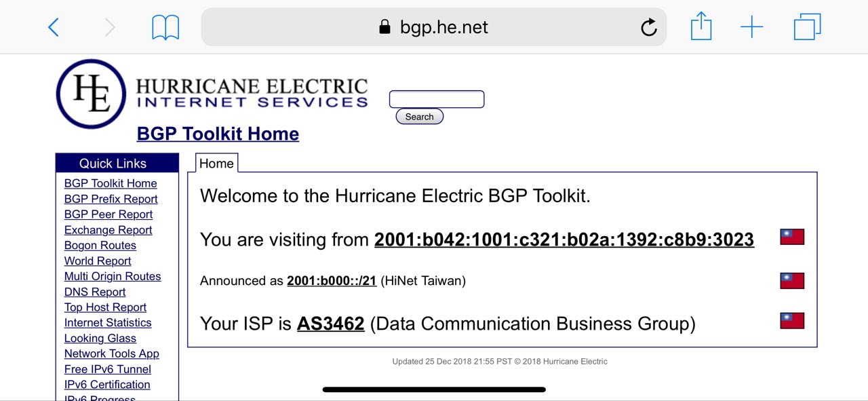This screenshot has width=868, height=401.
Task: Focus the BGP search text field
Action: [437, 99]
